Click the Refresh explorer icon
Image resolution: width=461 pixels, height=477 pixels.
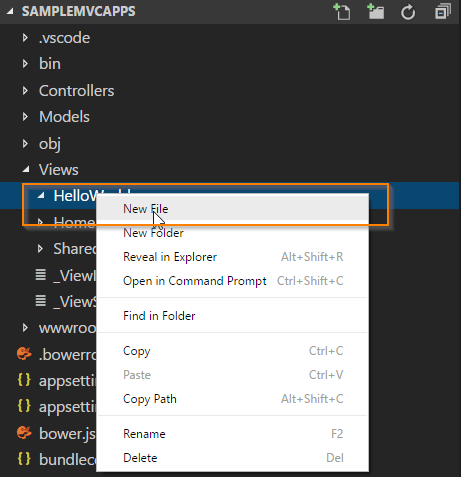click(408, 12)
